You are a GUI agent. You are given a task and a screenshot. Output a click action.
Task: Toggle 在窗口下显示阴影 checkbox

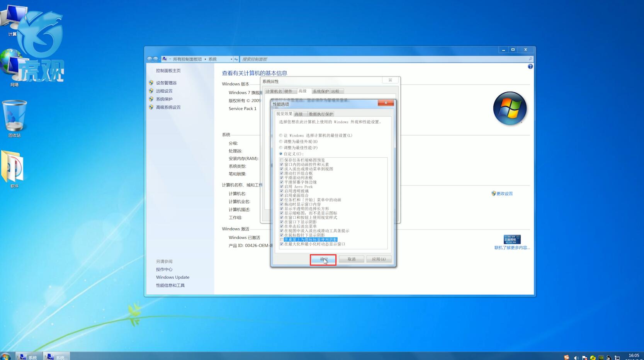282,222
